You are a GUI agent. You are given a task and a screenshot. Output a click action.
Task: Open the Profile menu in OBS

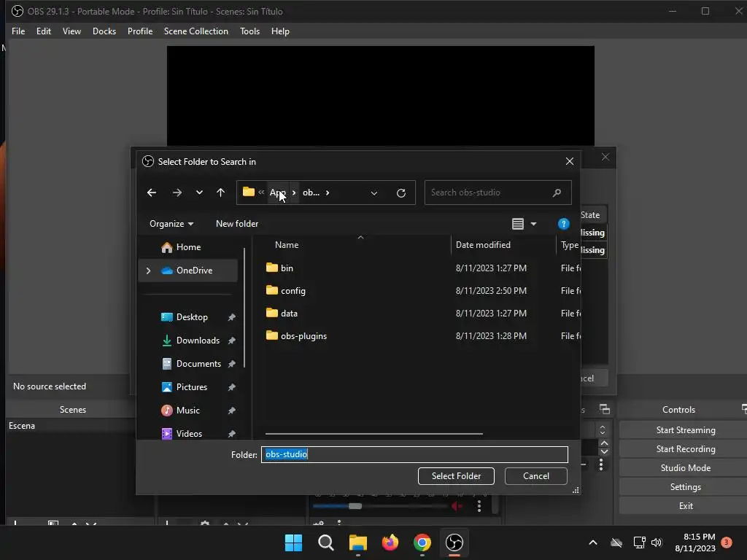pyautogui.click(x=140, y=31)
